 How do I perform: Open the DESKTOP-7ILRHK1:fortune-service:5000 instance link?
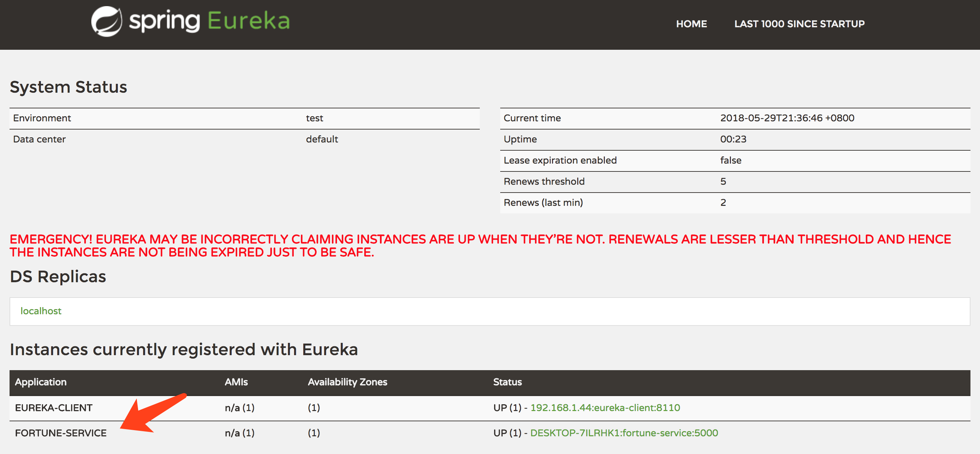click(624, 433)
